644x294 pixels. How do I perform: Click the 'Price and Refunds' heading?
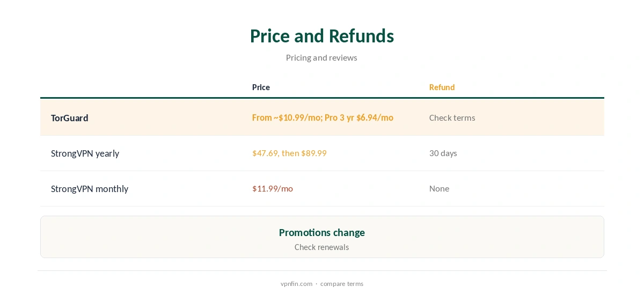click(322, 36)
